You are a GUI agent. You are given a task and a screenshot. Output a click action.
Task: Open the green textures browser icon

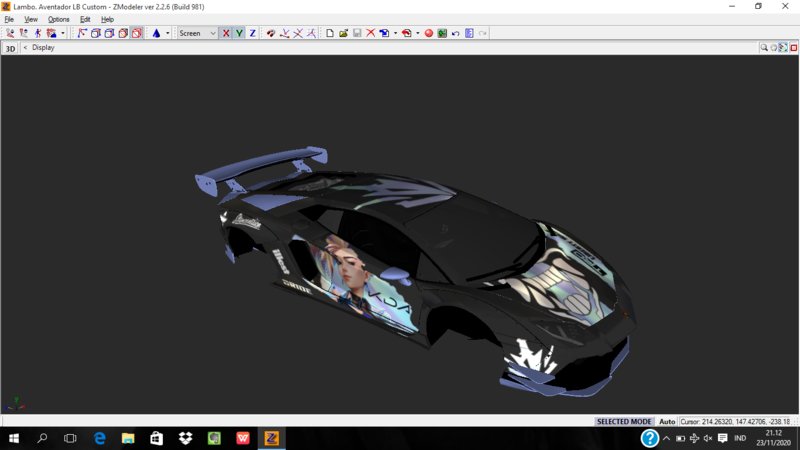[442, 33]
